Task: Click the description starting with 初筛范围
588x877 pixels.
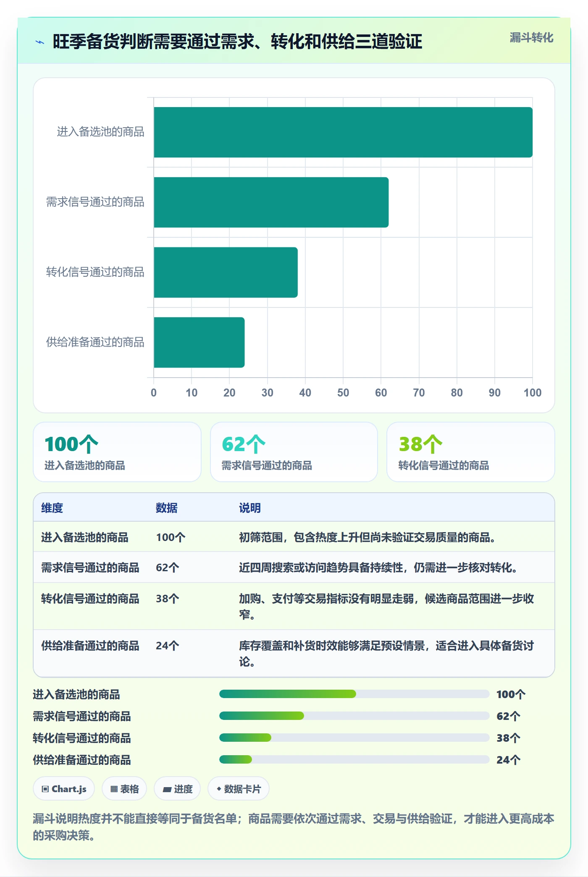Action: coord(367,537)
